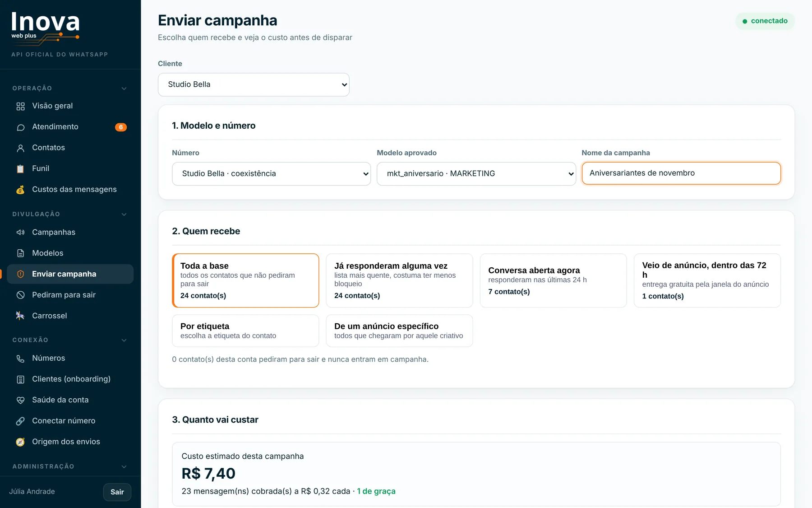The width and height of the screenshot is (812, 508).
Task: Click the Nome da campanha input field
Action: (681, 173)
